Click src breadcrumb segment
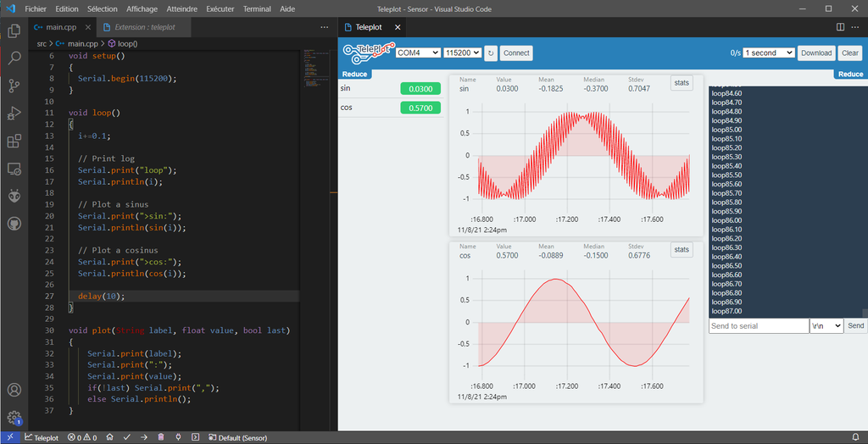The image size is (868, 444). point(42,43)
